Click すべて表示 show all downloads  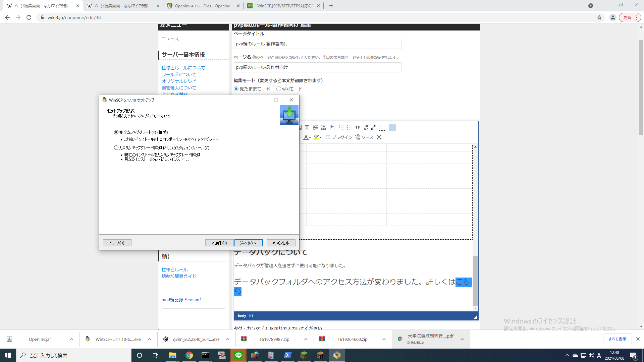click(617, 339)
